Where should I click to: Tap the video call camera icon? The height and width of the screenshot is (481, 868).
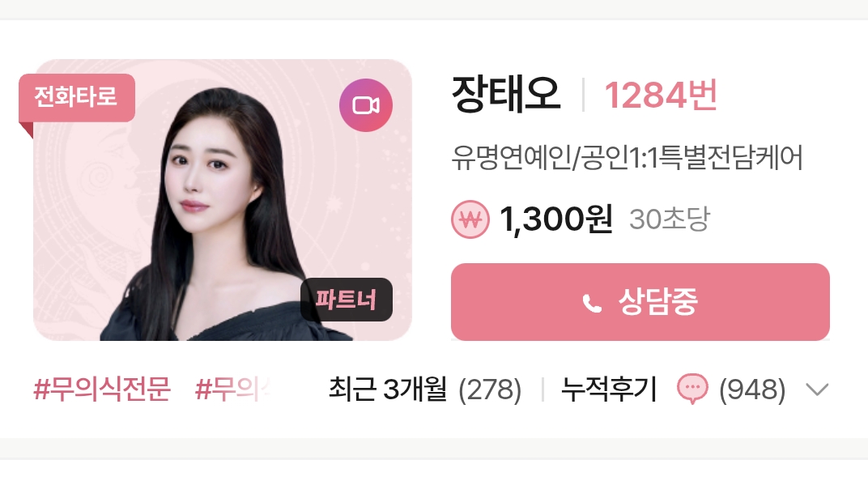tap(366, 105)
